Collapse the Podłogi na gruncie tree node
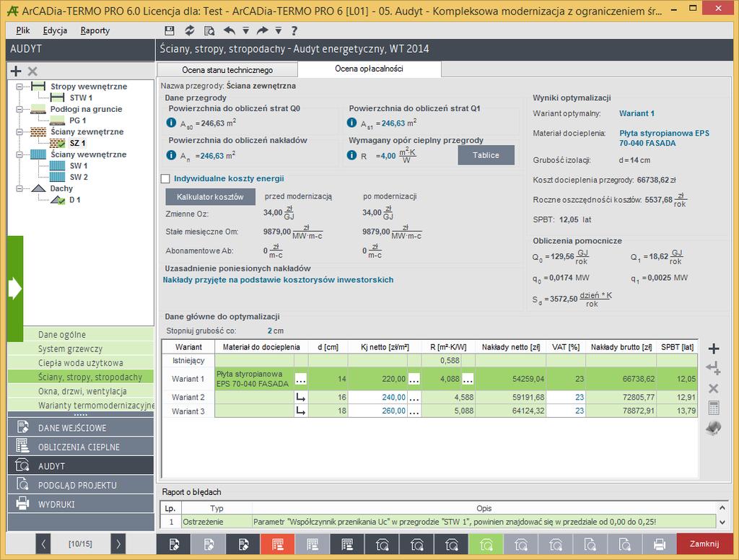Image resolution: width=739 pixels, height=560 pixels. click(x=19, y=110)
